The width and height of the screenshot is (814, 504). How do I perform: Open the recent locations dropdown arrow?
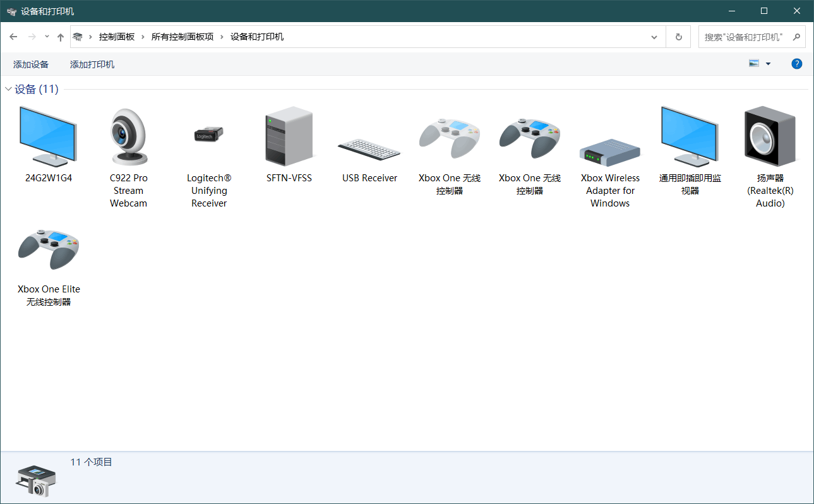[x=47, y=37]
